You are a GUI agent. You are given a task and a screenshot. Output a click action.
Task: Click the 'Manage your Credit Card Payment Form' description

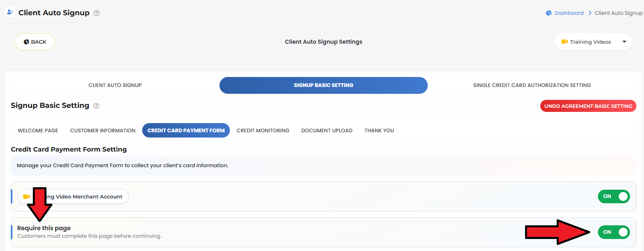coord(123,165)
